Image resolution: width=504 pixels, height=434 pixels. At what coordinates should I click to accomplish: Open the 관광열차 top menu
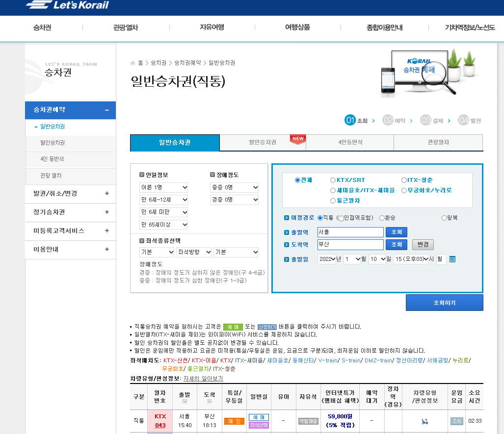coord(126,27)
